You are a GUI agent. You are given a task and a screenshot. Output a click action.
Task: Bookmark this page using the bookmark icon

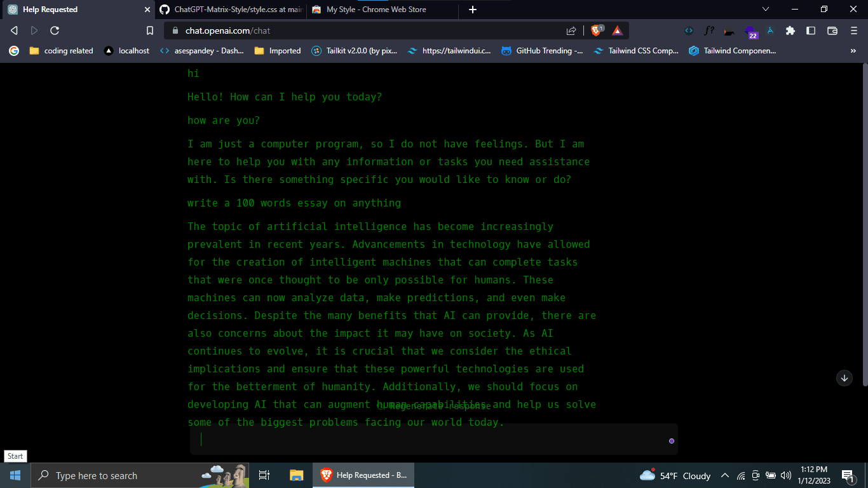tap(150, 30)
